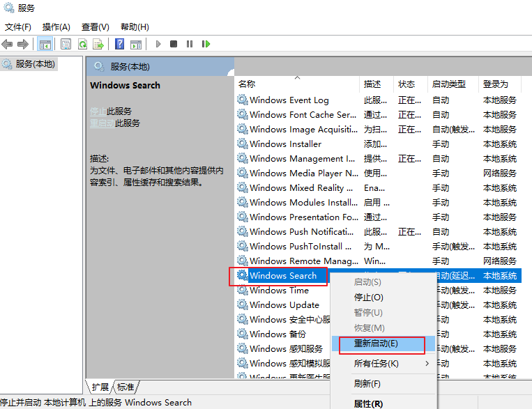Click 网络服务 in the Media Player row

[500, 173]
